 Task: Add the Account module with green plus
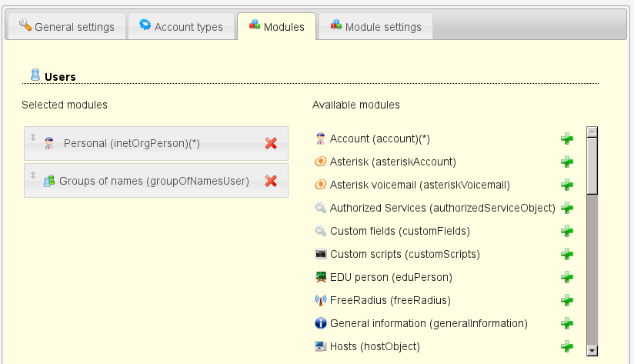(567, 139)
